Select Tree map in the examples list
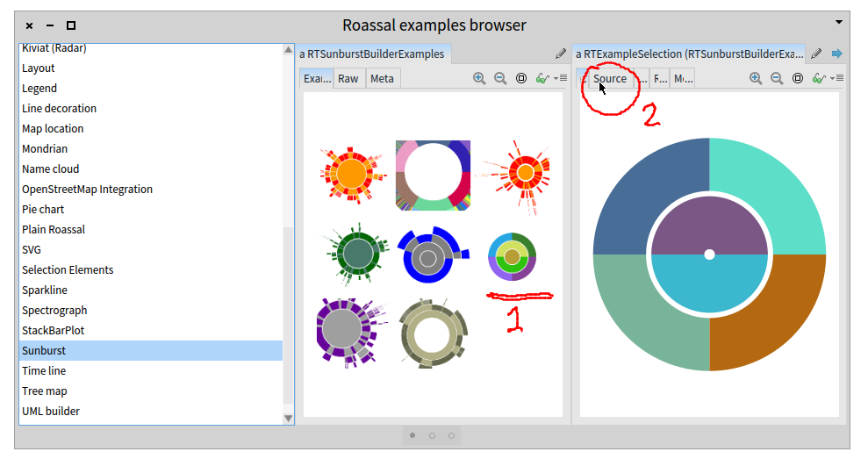 coord(45,391)
